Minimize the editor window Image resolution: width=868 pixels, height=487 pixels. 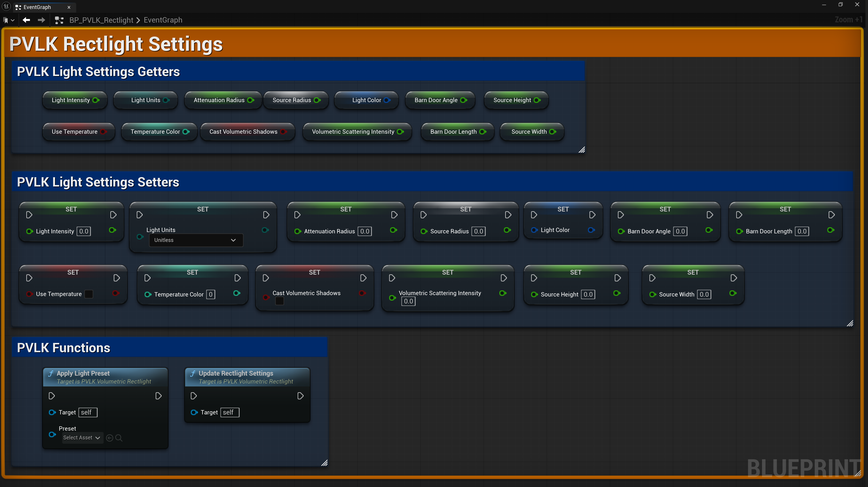coord(824,5)
